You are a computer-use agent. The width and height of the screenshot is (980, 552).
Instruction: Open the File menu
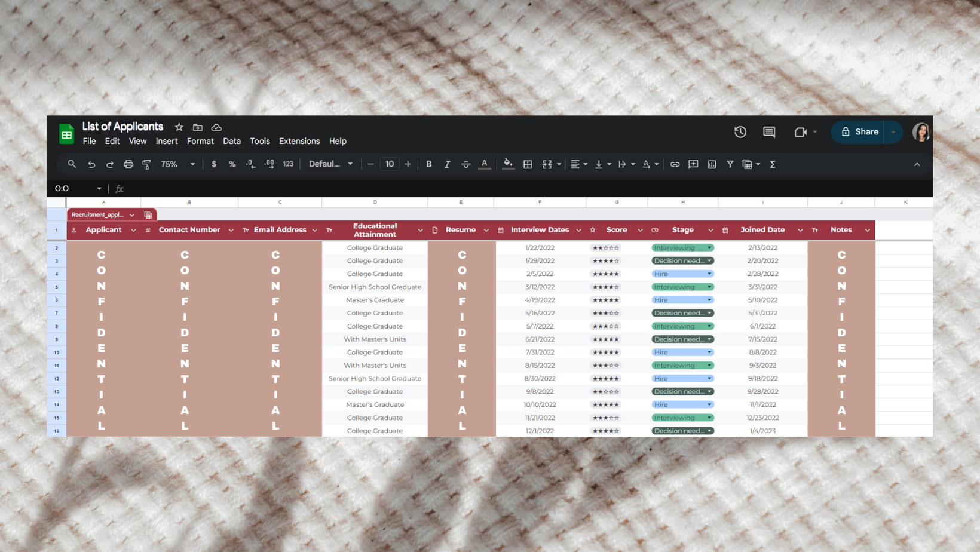89,141
